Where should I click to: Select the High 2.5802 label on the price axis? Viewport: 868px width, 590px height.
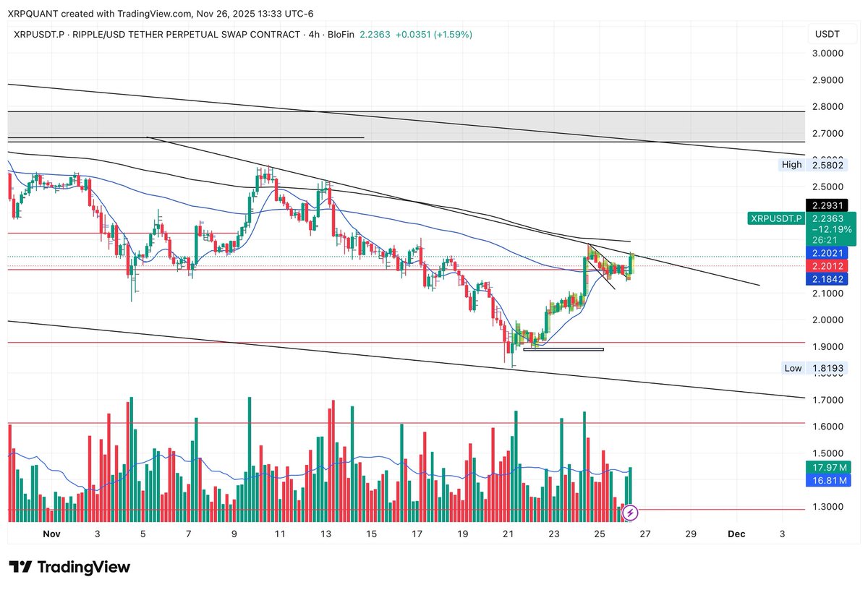pos(812,165)
